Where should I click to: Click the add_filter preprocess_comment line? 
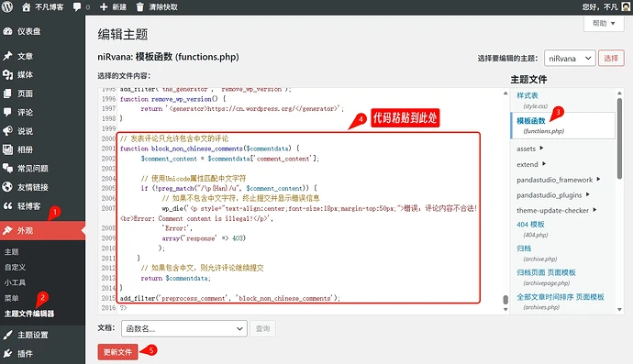[230, 298]
